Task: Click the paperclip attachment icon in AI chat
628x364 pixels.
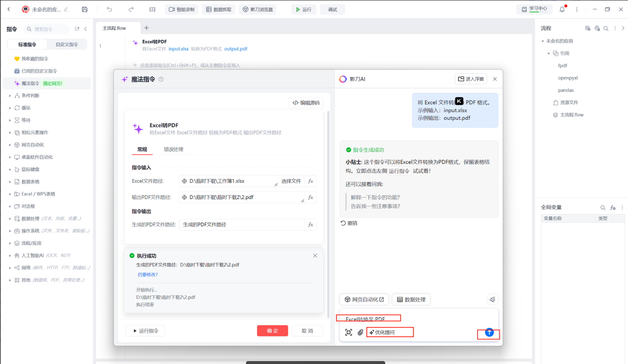Action: (x=361, y=332)
